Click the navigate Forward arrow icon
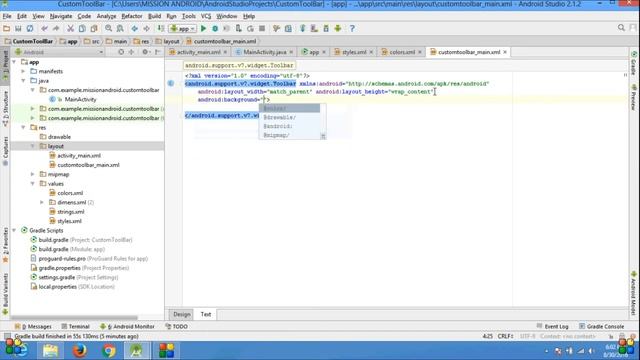640x360 pixels. (146, 29)
